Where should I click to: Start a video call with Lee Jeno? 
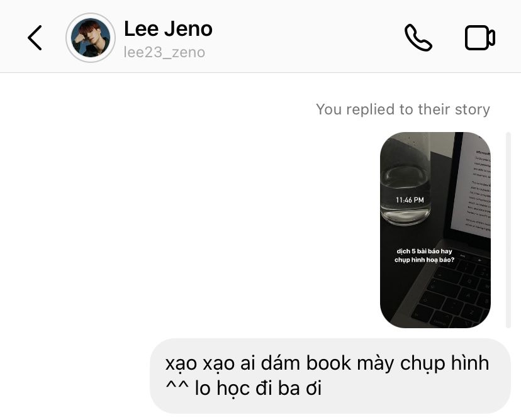[480, 38]
